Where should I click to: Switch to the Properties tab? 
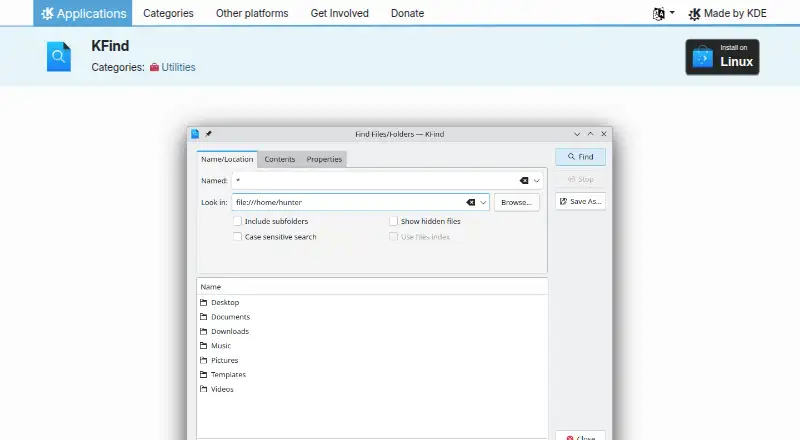(324, 159)
